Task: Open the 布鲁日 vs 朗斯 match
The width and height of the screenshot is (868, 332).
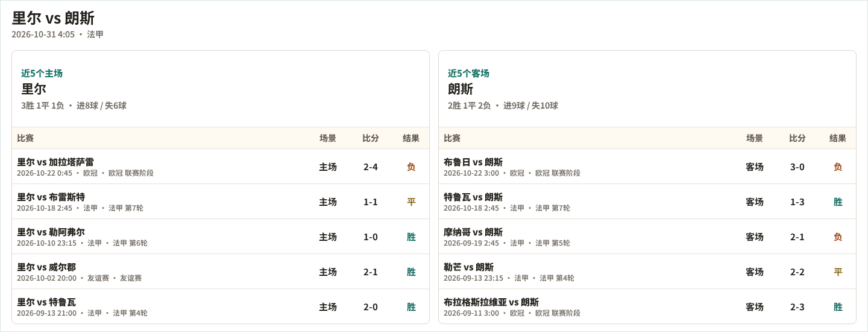Action: pyautogui.click(x=647, y=167)
